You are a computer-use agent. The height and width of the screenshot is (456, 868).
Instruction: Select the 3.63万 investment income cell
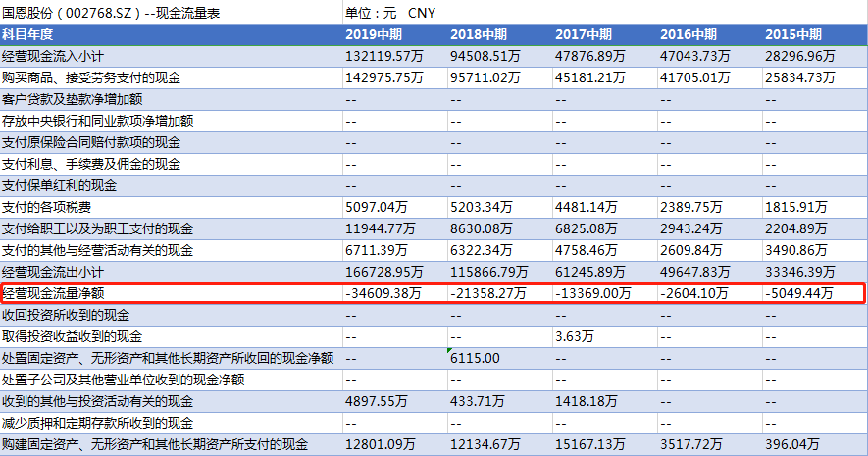click(x=574, y=336)
